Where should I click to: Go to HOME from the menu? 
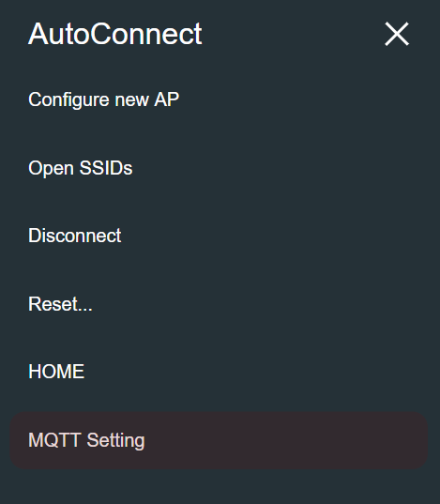point(56,372)
